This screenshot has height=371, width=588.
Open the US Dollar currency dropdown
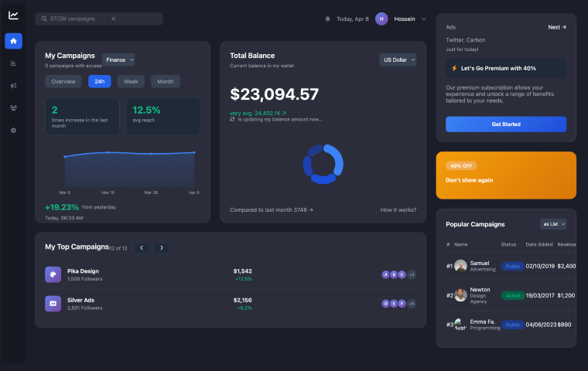pos(398,60)
